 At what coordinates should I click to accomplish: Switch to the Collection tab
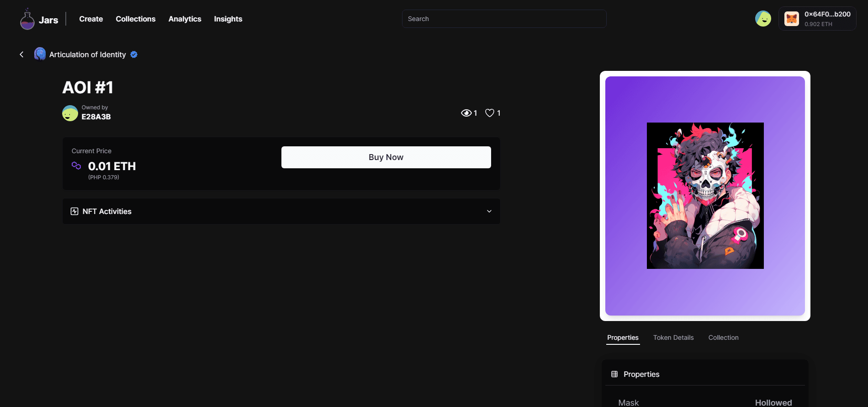tap(723, 337)
